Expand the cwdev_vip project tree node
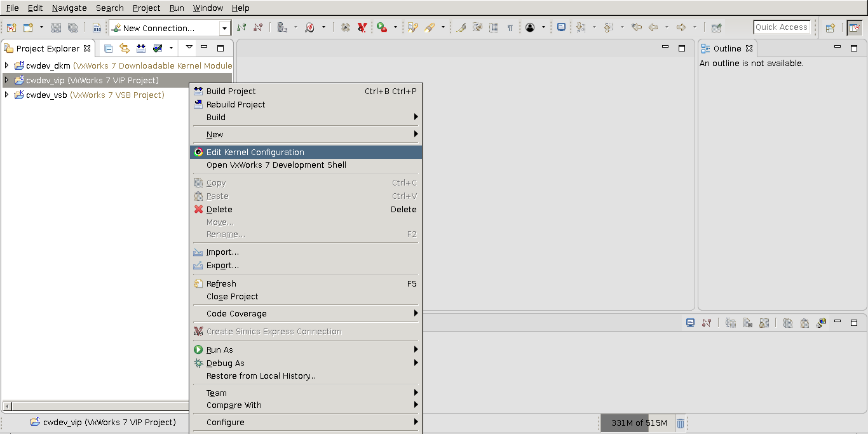 7,80
